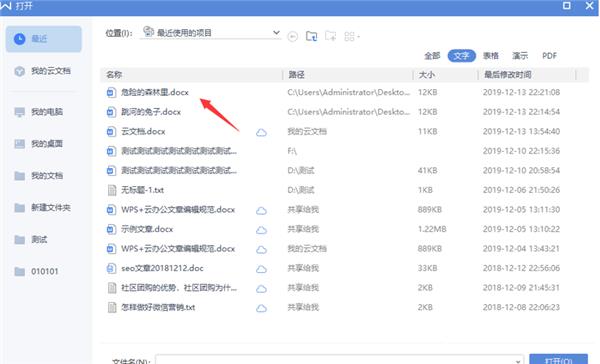The image size is (600, 364).
Task: Click the 危险的森林里.docx file icon
Action: click(x=111, y=92)
